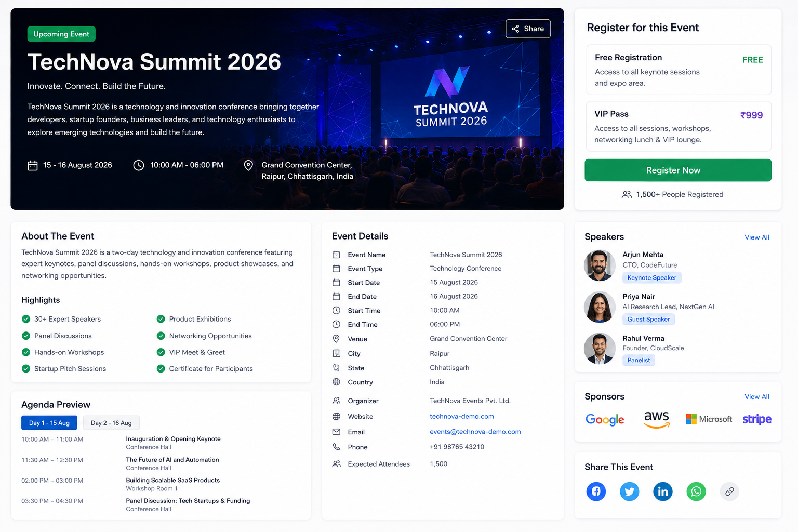Click the Microsoft sponsor logo
This screenshot has width=798, height=532.
coord(709,419)
